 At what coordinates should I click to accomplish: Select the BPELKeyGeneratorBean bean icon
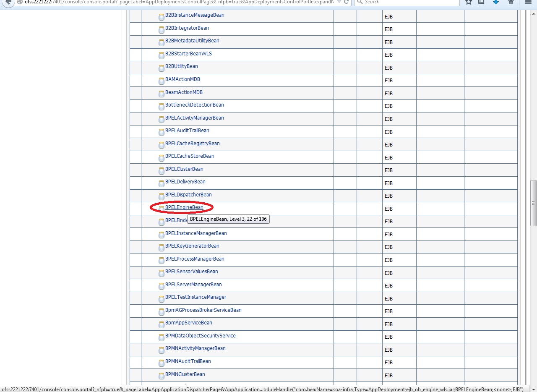162,248
